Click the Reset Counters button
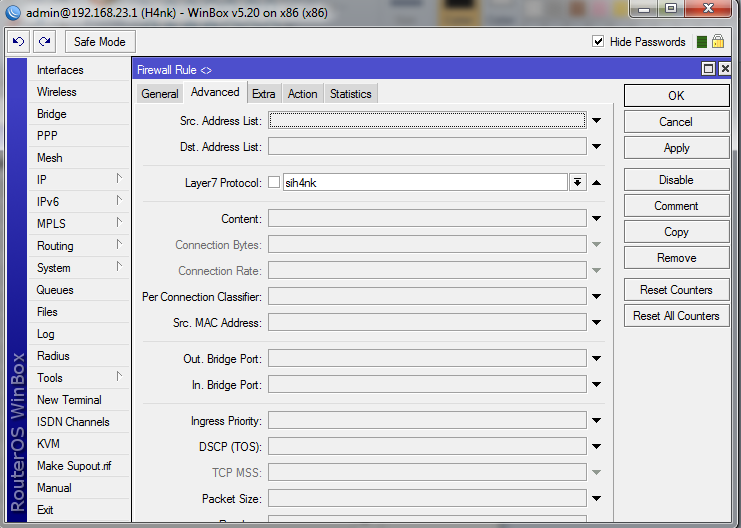 [676, 289]
